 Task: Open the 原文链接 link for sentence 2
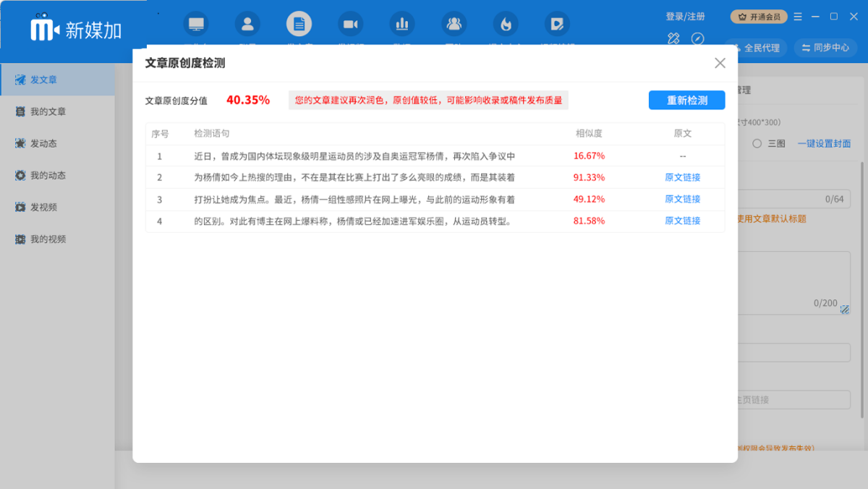click(682, 177)
